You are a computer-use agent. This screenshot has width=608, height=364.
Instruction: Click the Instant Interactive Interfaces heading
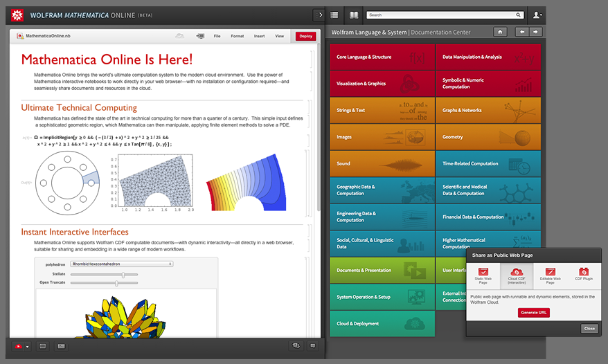[75, 232]
